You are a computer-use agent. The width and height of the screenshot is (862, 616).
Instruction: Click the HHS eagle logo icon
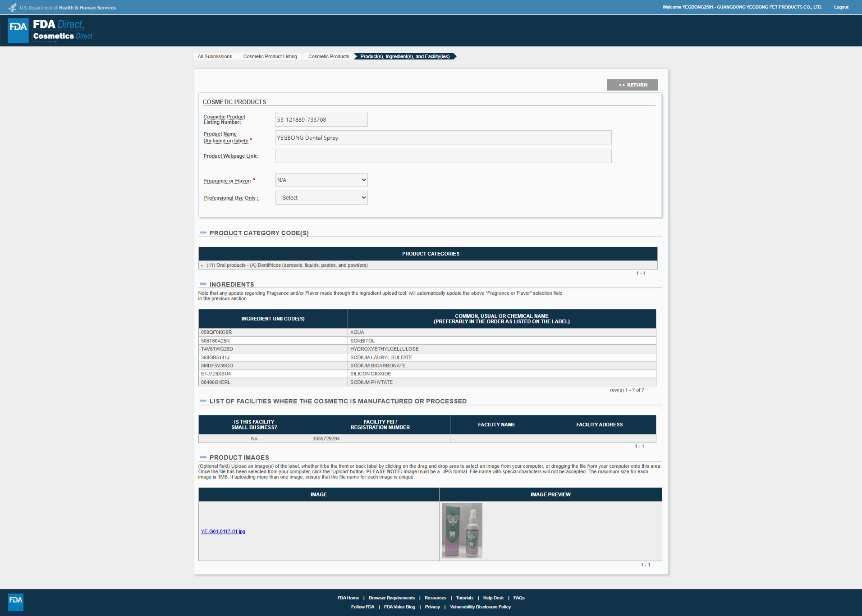point(13,7)
